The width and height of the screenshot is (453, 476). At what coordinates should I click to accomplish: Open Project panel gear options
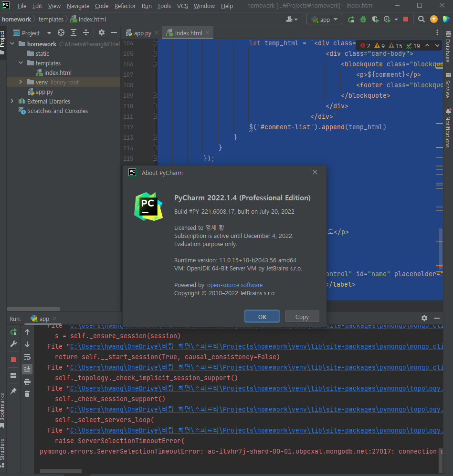point(102,33)
